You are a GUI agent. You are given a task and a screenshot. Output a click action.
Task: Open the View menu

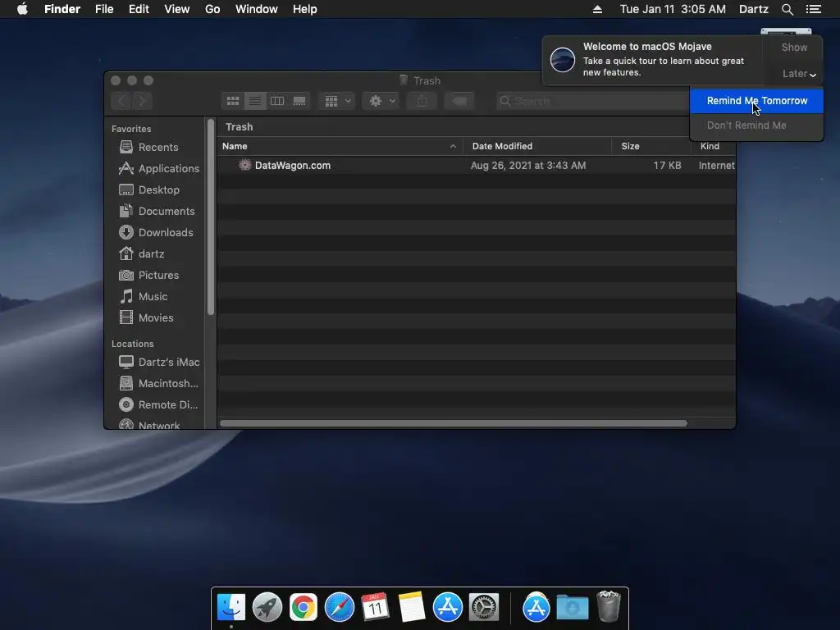[x=177, y=9]
